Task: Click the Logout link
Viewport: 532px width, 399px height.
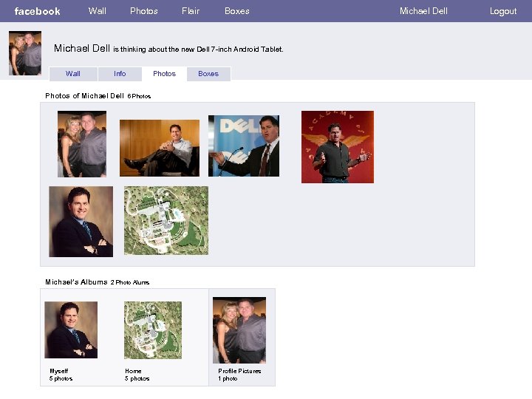Action: click(503, 11)
